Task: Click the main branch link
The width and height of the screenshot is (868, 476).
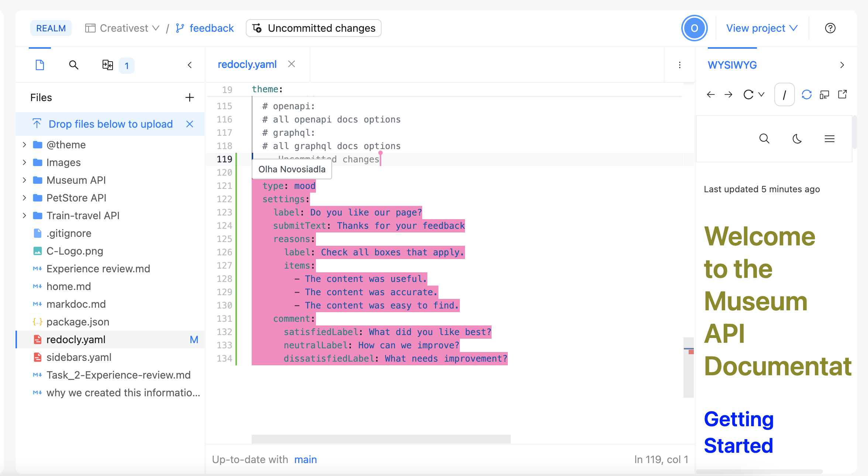Action: point(305,459)
